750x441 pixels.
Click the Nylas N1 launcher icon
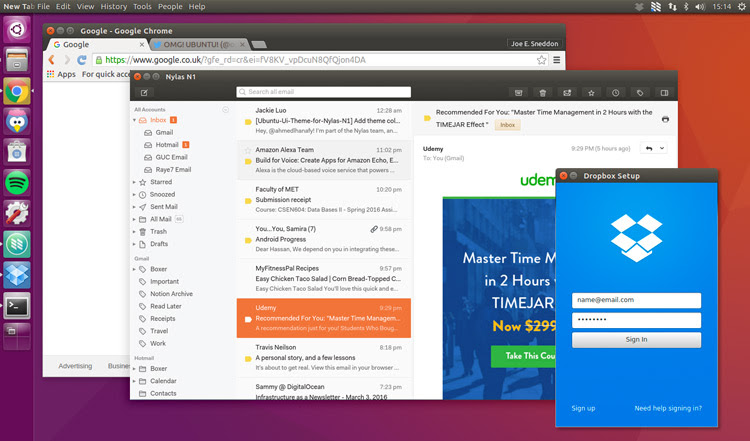coord(17,244)
